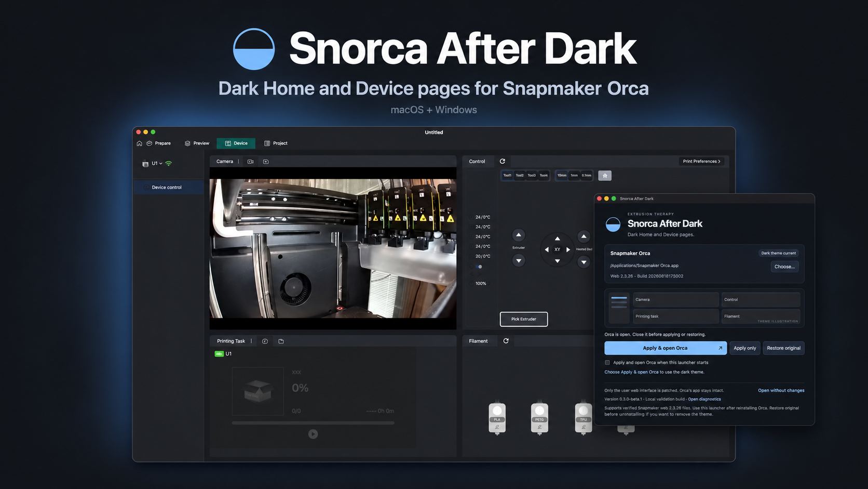Click the camera video record icon
Screen dimensions: 868x489
click(250, 162)
